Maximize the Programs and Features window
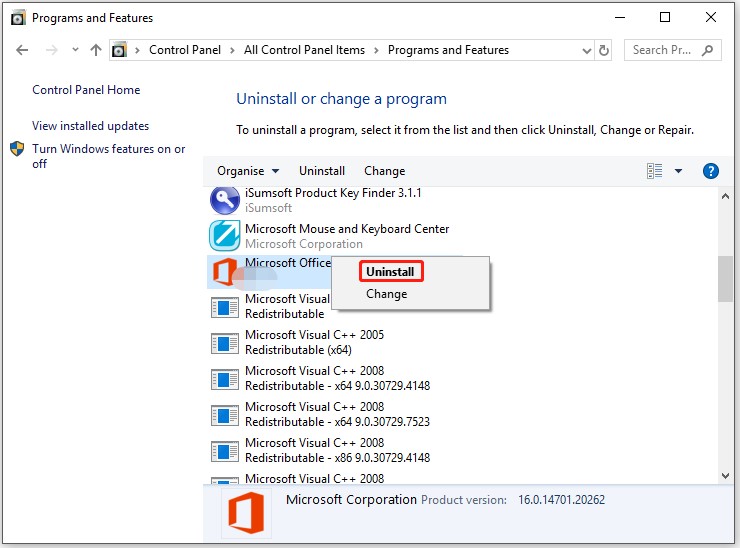The height and width of the screenshot is (548, 740). pyautogui.click(x=665, y=17)
